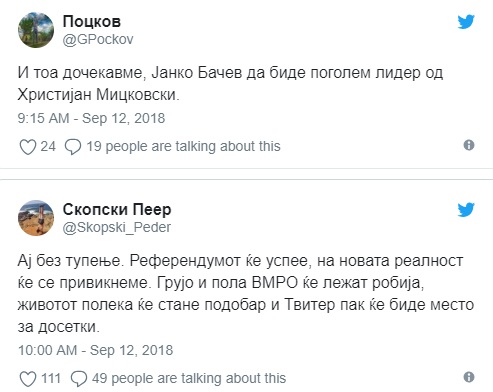Click the tweet text starting 'Ај без тупење'
The height and width of the screenshot is (392, 493).
click(246, 294)
